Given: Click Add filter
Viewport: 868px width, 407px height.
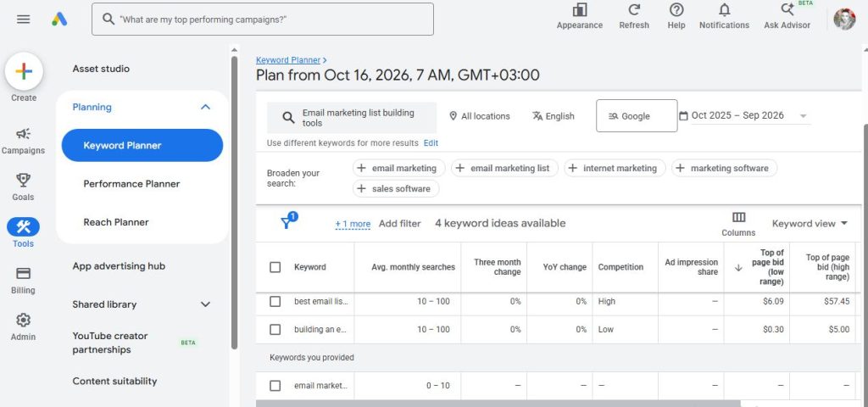Looking at the screenshot, I should click(x=400, y=224).
